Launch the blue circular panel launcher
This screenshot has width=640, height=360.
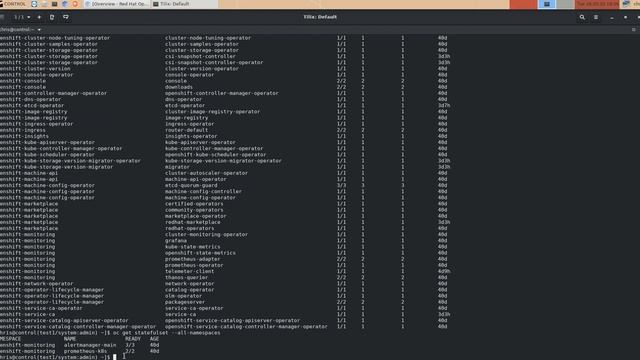pyautogui.click(x=34, y=4)
